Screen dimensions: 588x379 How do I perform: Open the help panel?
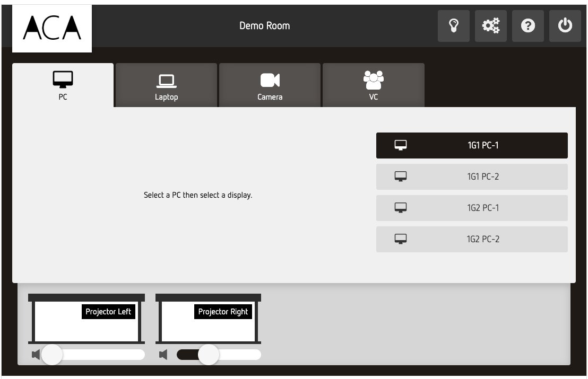[x=528, y=25]
